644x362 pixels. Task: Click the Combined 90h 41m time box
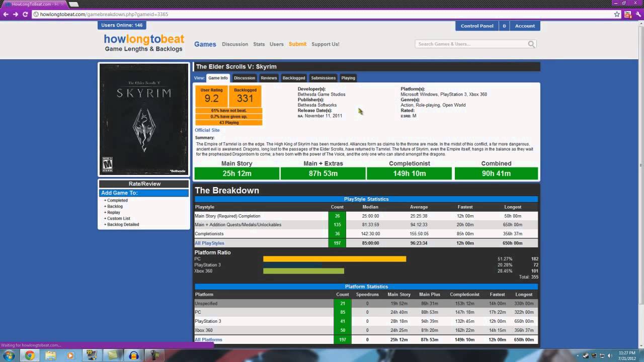496,173
